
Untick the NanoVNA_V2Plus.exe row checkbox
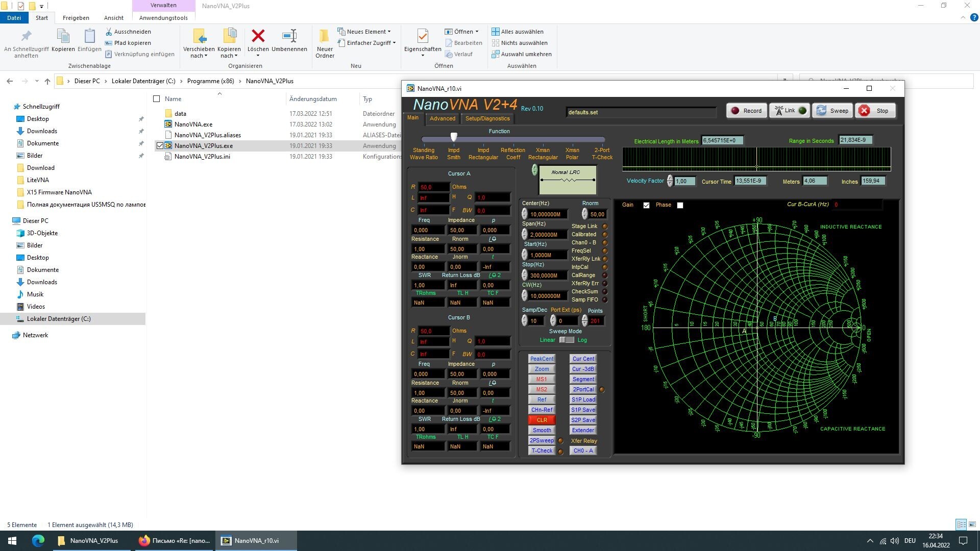point(160,146)
